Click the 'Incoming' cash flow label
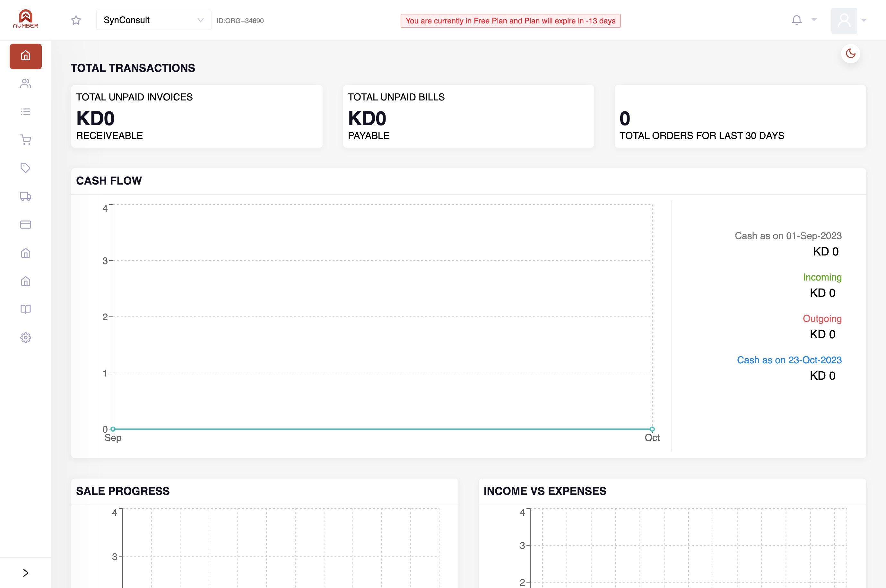Viewport: 886px width, 588px height. coord(822,277)
